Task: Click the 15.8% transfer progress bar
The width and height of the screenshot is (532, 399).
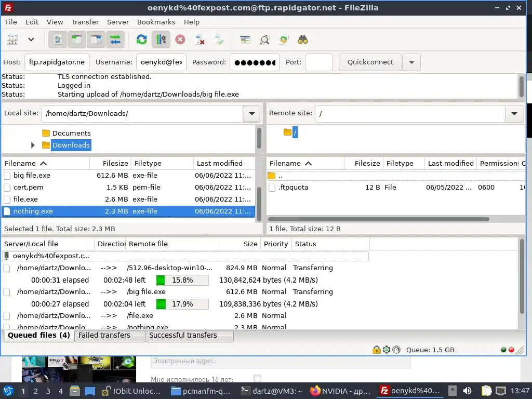Action: click(182, 280)
